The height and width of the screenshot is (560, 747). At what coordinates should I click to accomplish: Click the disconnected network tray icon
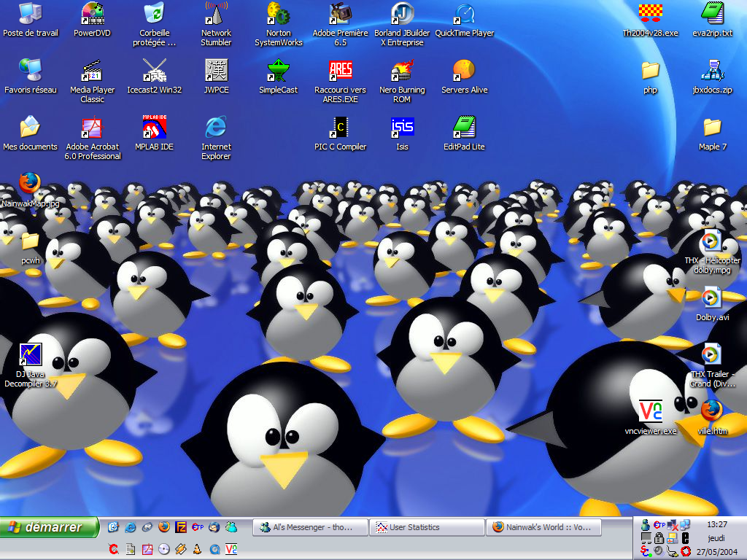[672, 525]
